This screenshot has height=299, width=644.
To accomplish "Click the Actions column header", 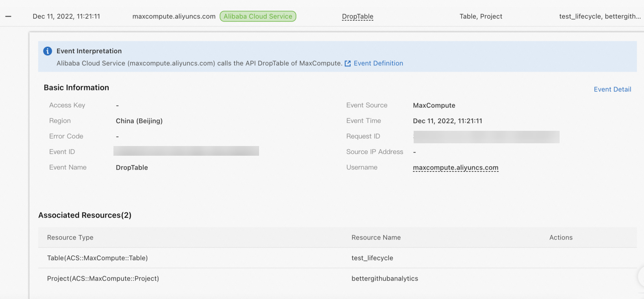I will (x=561, y=237).
